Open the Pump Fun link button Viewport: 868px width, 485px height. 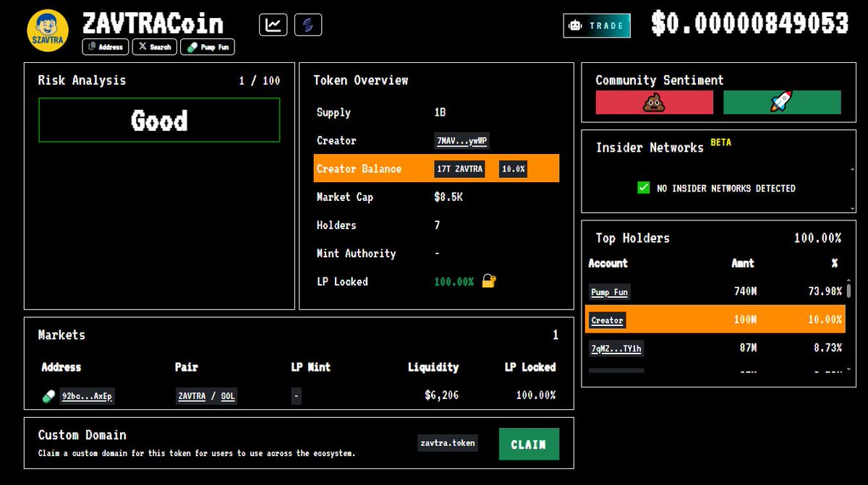[208, 47]
